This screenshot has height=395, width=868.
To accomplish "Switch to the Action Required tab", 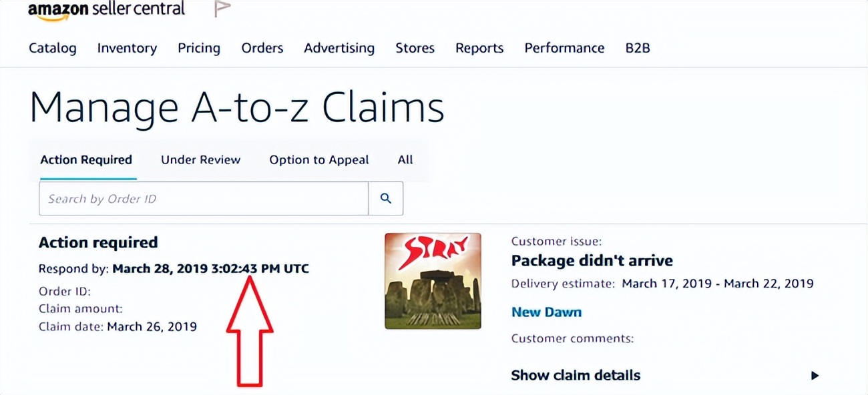I will 86,160.
